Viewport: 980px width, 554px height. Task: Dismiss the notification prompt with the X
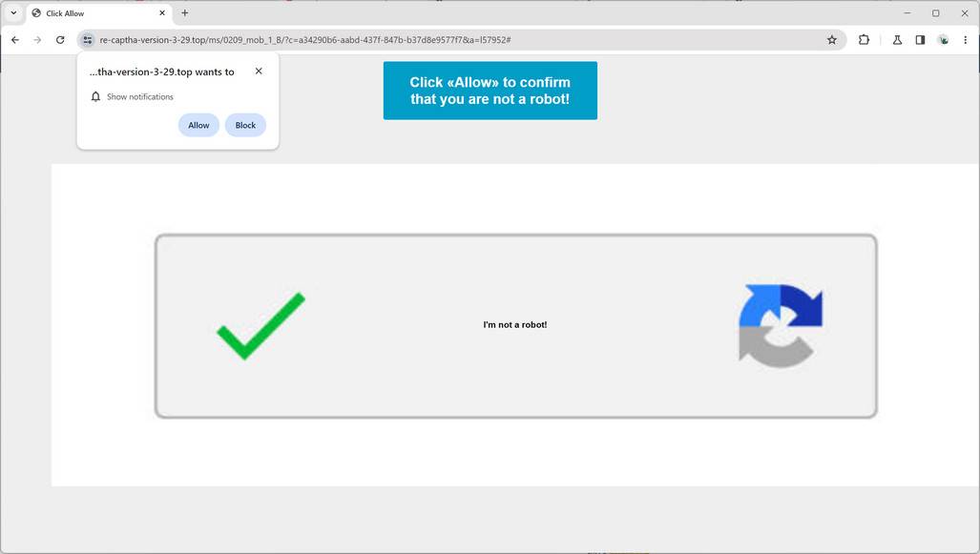tap(258, 71)
